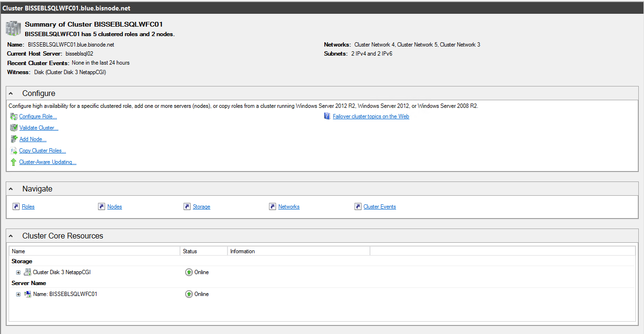This screenshot has width=644, height=334.
Task: Click the Cluster-Aware Updating green arrow icon
Action: tap(14, 162)
